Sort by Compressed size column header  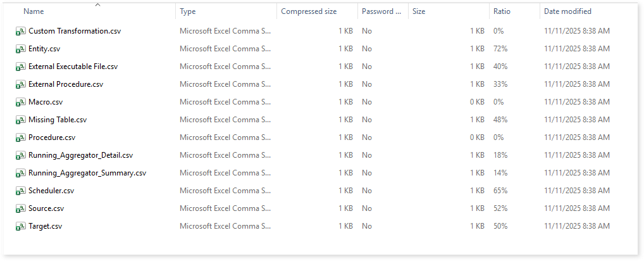point(309,11)
